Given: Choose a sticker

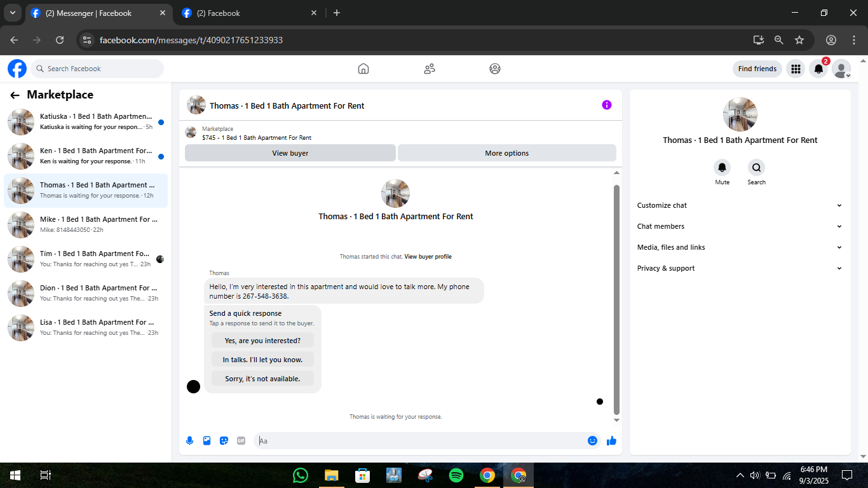Looking at the screenshot, I should [x=224, y=440].
